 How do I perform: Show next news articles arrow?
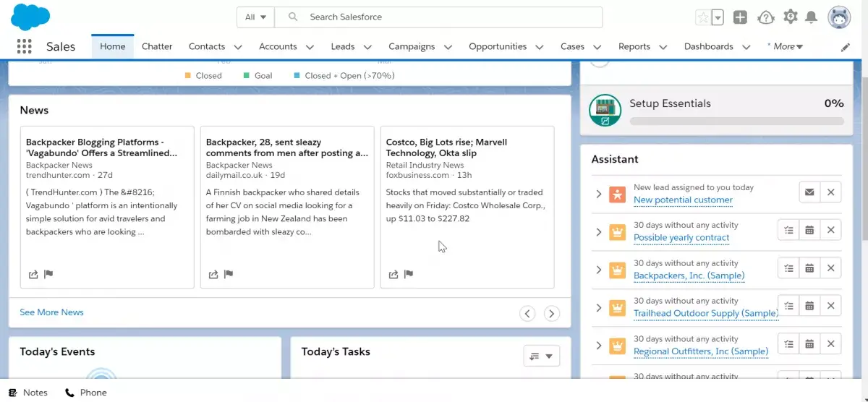click(x=552, y=313)
